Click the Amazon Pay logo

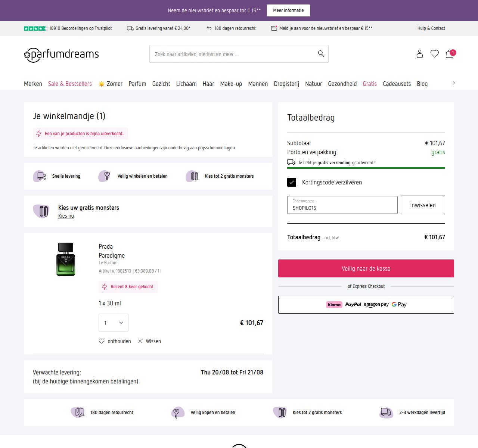(x=376, y=305)
